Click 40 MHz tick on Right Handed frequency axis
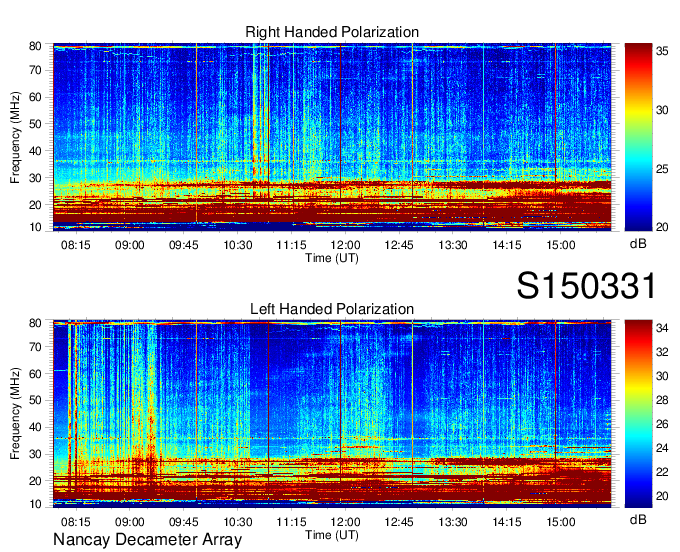 coord(35,151)
